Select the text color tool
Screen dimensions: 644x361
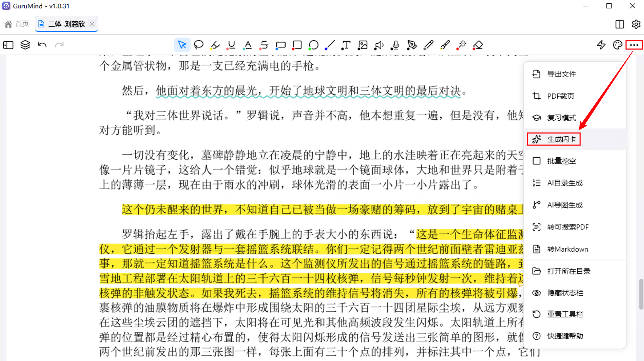click(248, 45)
